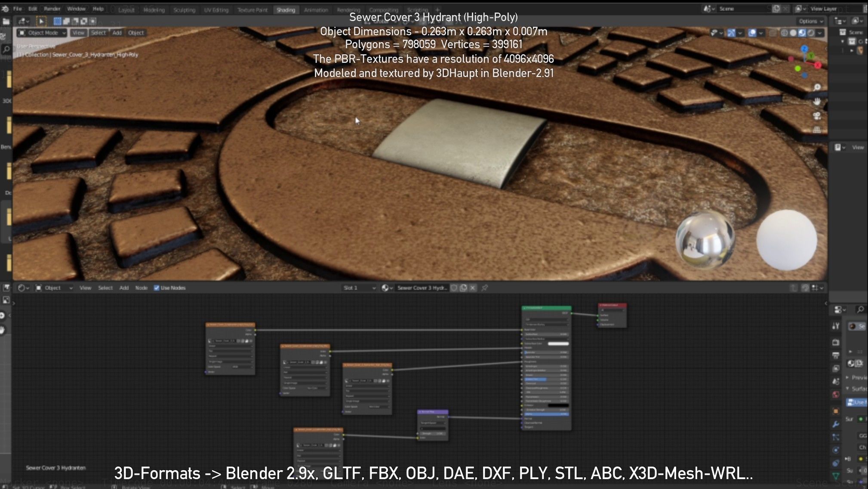The image size is (868, 489).
Task: Switch to material preview shading
Action: [802, 33]
